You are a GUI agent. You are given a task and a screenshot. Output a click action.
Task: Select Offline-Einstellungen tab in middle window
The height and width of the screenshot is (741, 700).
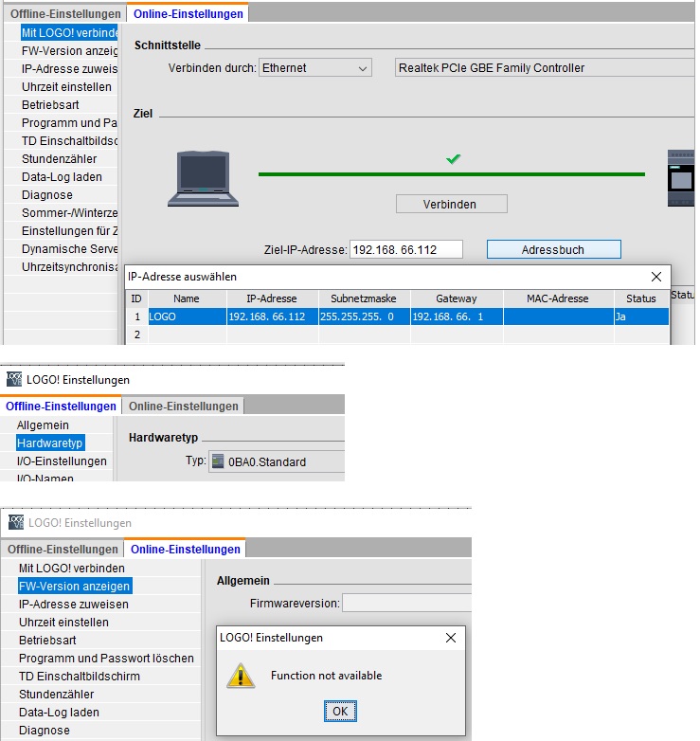coord(61,406)
